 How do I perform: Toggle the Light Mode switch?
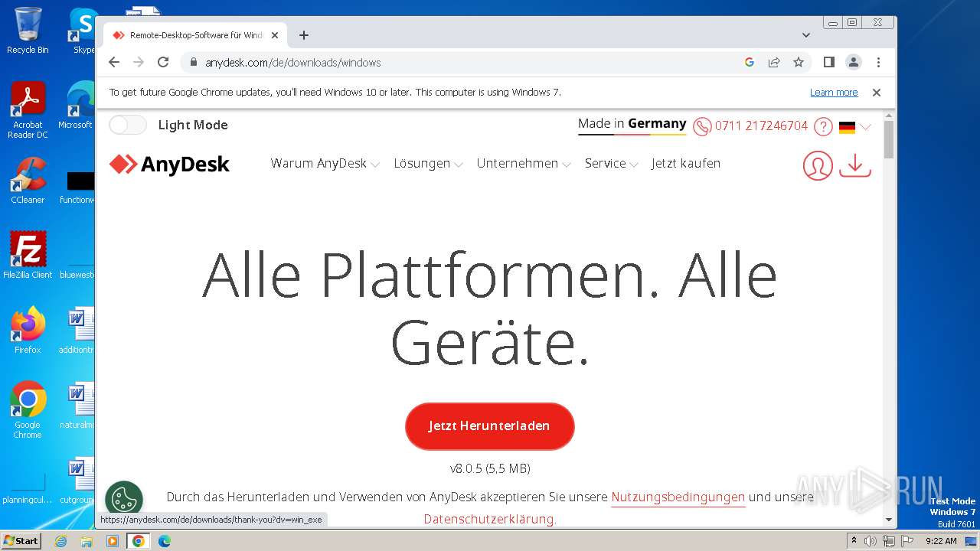pyautogui.click(x=128, y=125)
